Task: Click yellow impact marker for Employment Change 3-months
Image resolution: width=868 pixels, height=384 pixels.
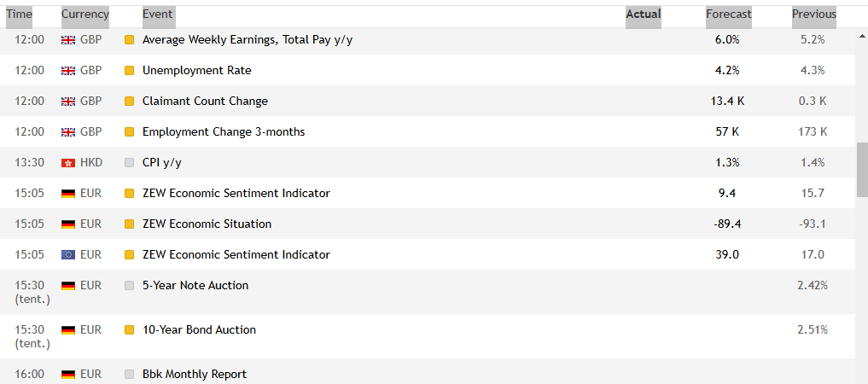Action: (x=130, y=132)
